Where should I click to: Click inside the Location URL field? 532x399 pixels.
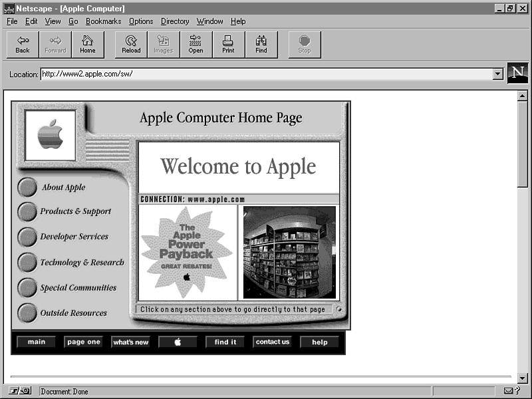[267, 74]
